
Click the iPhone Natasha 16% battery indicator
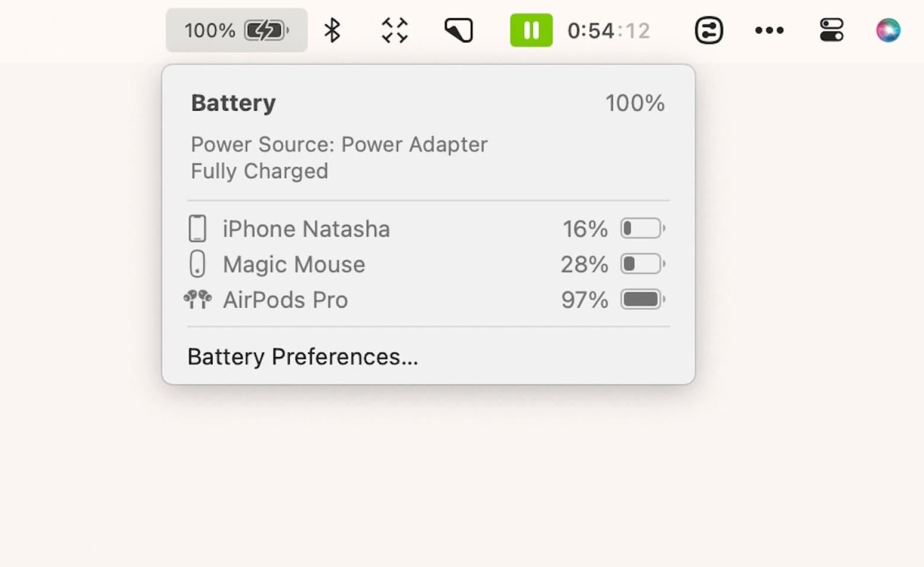pyautogui.click(x=643, y=228)
